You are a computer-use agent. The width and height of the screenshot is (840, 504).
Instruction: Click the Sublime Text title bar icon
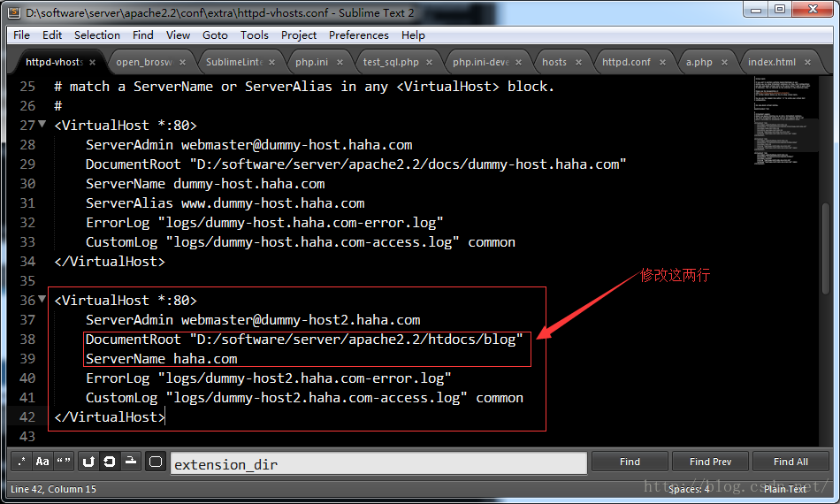(x=14, y=12)
